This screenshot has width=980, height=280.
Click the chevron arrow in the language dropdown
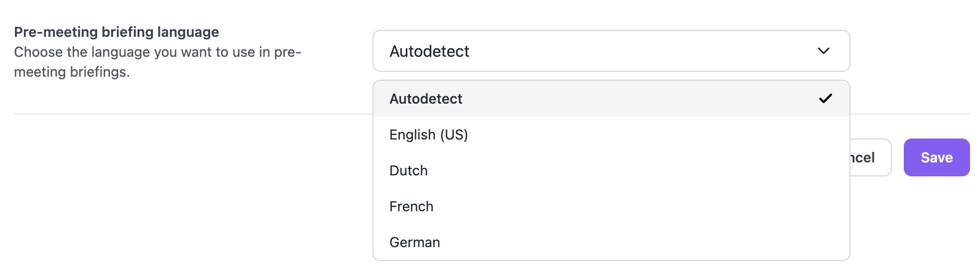click(823, 51)
